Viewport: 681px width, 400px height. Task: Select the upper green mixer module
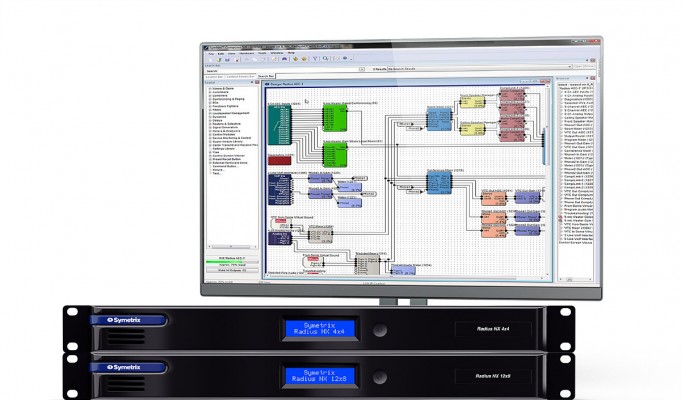335,118
